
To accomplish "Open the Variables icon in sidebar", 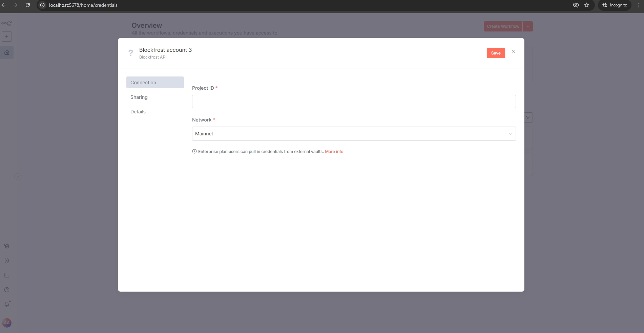I will [7, 261].
